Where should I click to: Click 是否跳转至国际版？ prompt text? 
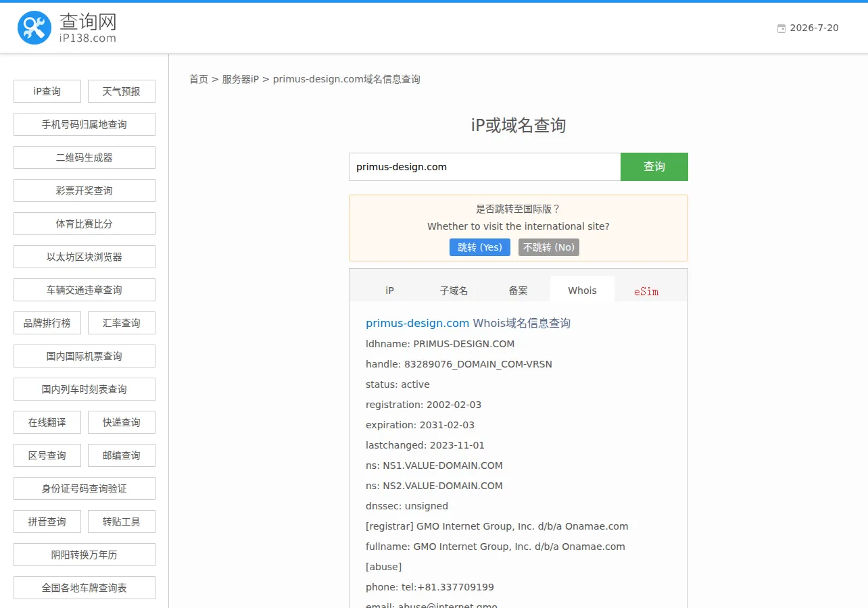519,209
